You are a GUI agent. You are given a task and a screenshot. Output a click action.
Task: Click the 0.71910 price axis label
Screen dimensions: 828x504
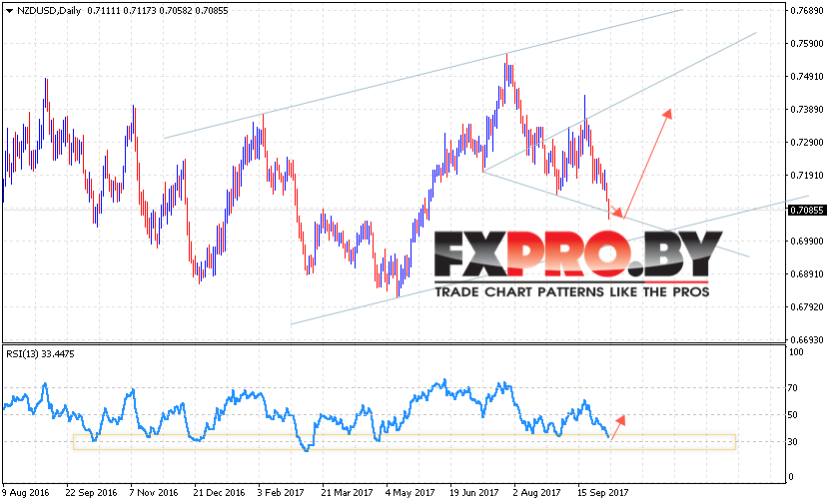(x=806, y=176)
